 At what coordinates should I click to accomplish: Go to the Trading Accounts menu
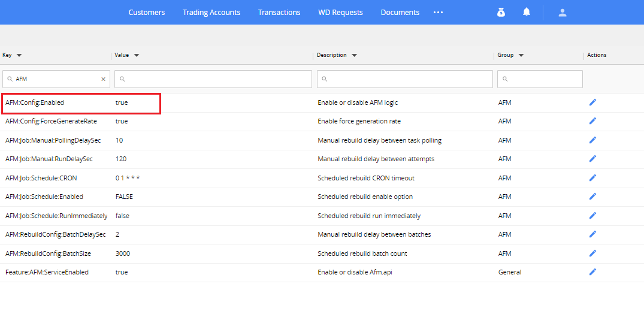211,13
